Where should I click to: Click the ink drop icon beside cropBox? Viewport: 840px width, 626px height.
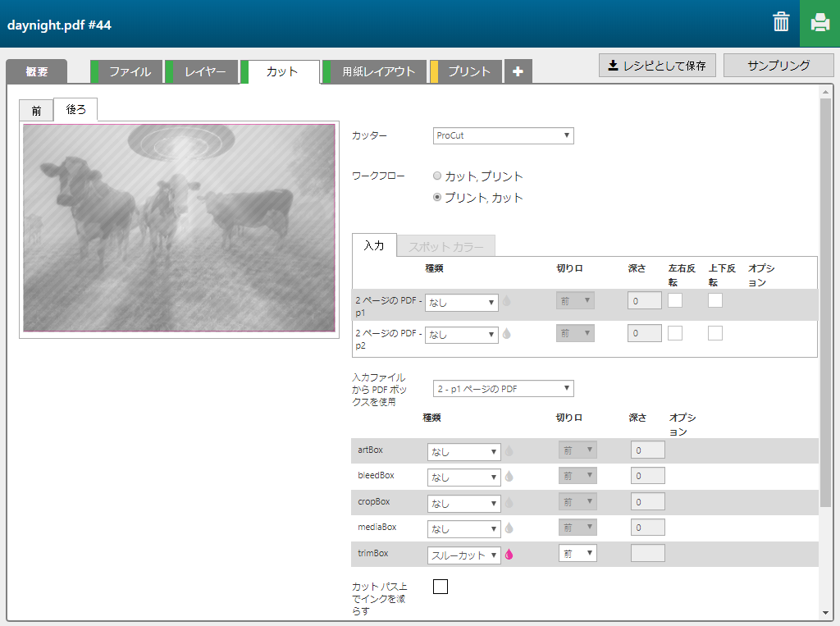click(509, 502)
